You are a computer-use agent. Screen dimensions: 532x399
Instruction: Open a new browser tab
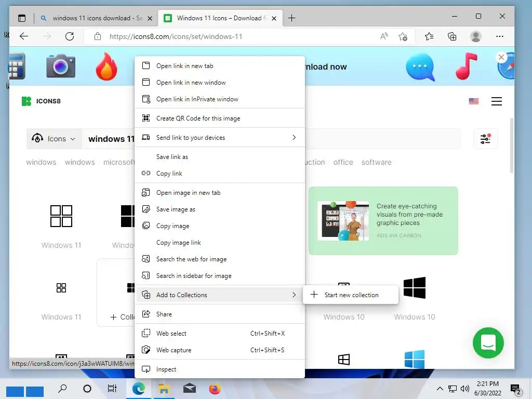point(291,18)
